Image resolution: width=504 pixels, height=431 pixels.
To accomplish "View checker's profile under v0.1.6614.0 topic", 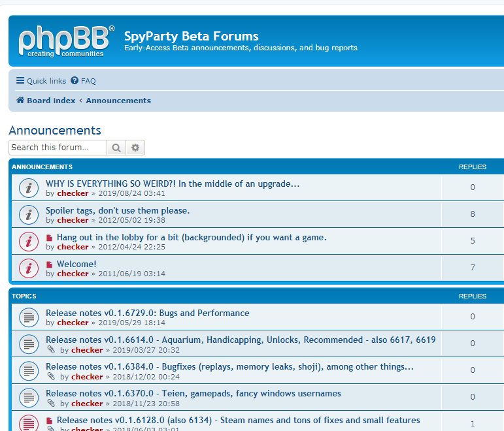I will coord(87,350).
